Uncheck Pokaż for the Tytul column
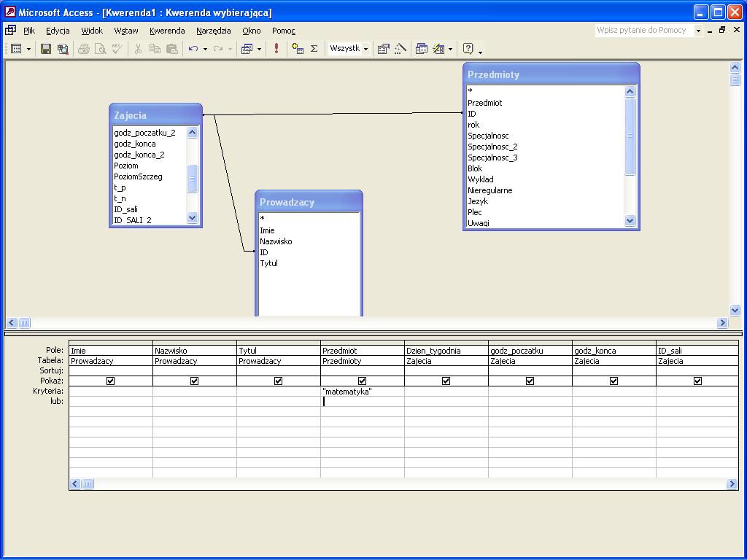This screenshot has height=560, width=747. click(278, 381)
